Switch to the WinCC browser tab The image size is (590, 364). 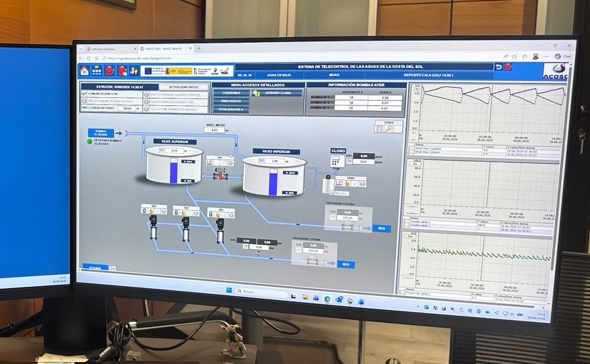click(166, 49)
